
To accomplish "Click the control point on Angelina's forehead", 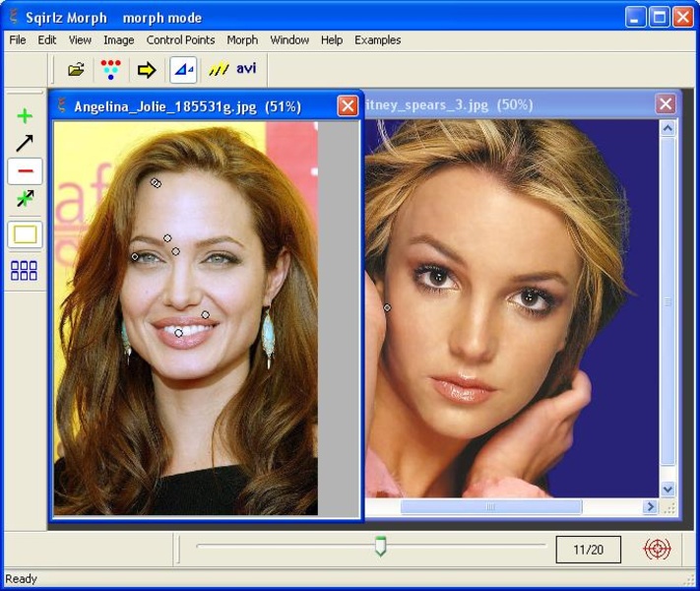I will pos(156,183).
